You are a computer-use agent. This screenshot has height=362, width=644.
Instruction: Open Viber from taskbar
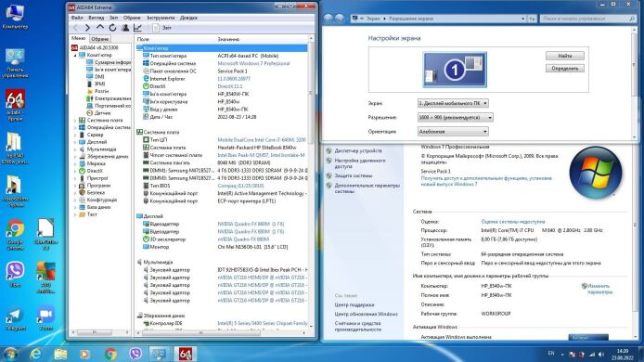click(135, 354)
